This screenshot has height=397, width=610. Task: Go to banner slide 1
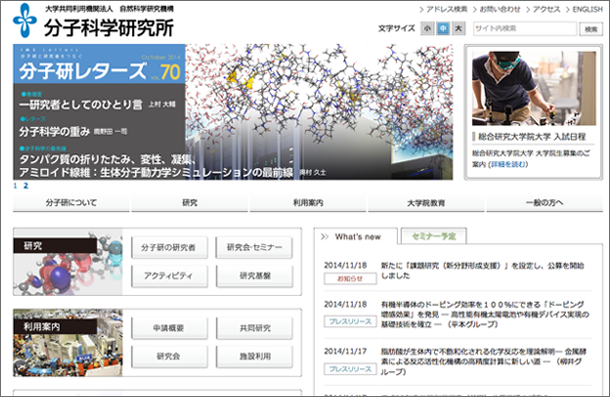pos(15,186)
